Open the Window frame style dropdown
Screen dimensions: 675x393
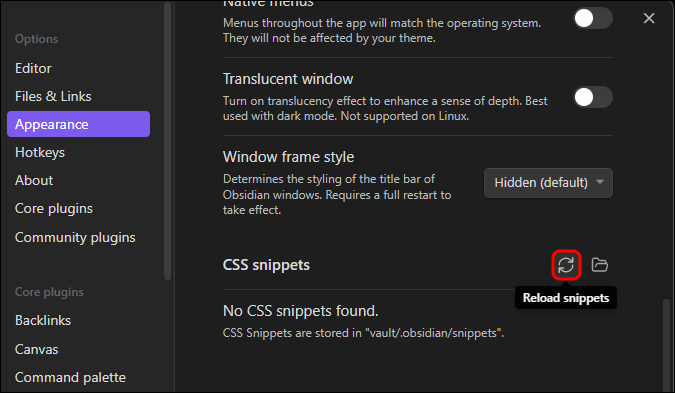tap(548, 183)
